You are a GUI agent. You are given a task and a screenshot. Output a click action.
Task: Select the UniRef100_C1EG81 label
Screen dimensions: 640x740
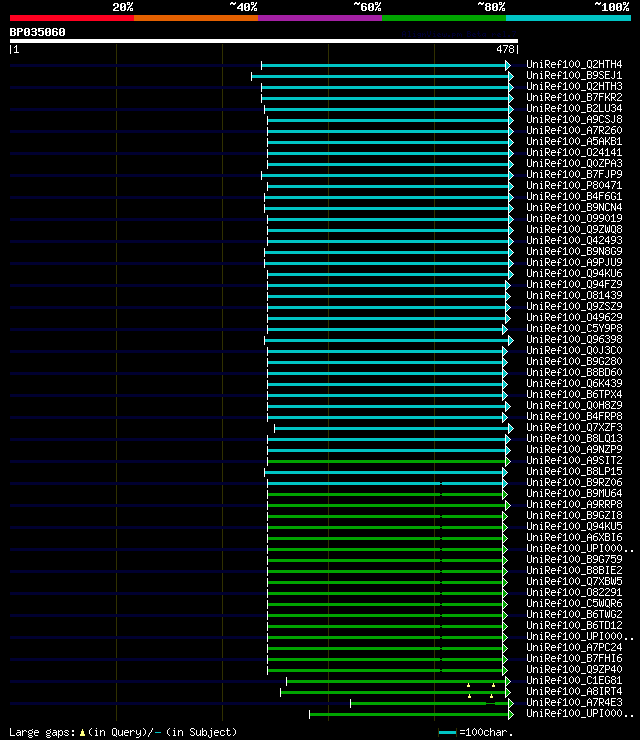(x=574, y=680)
